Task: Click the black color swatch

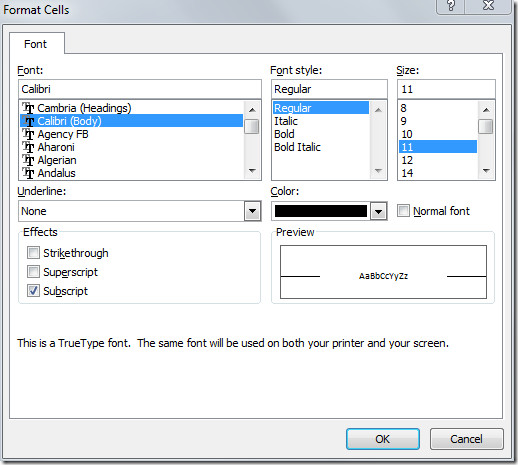Action: (x=321, y=211)
